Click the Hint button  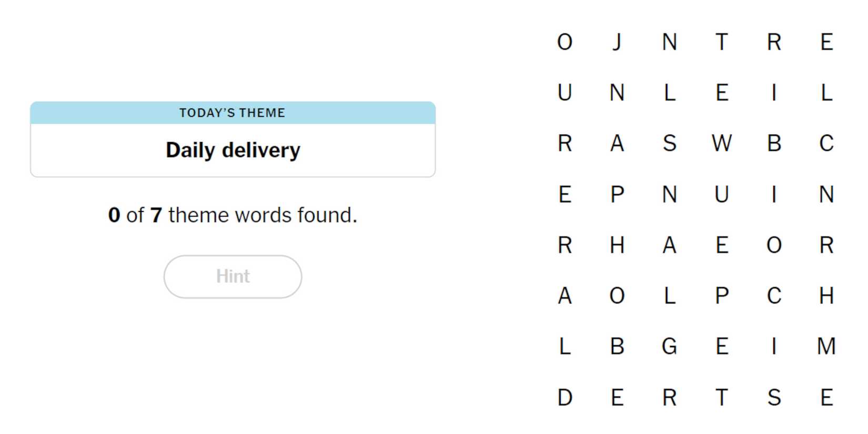(x=233, y=277)
